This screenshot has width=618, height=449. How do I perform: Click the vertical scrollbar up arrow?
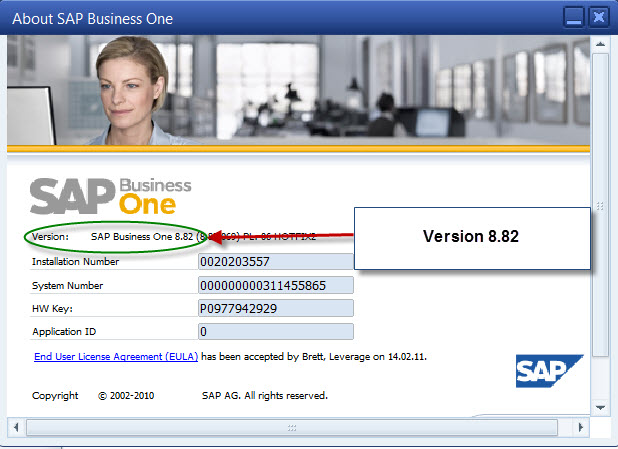(x=600, y=45)
